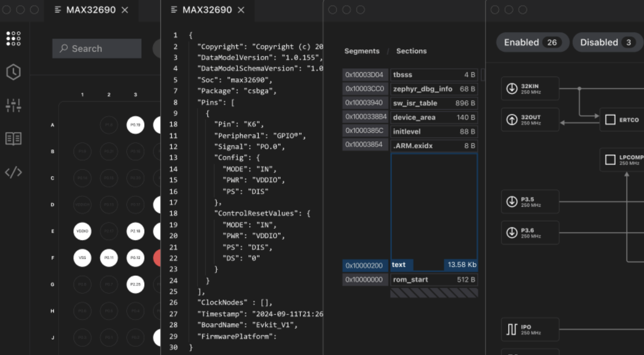Select the IPO oscillator node
This screenshot has height=355, width=644.
(530, 329)
